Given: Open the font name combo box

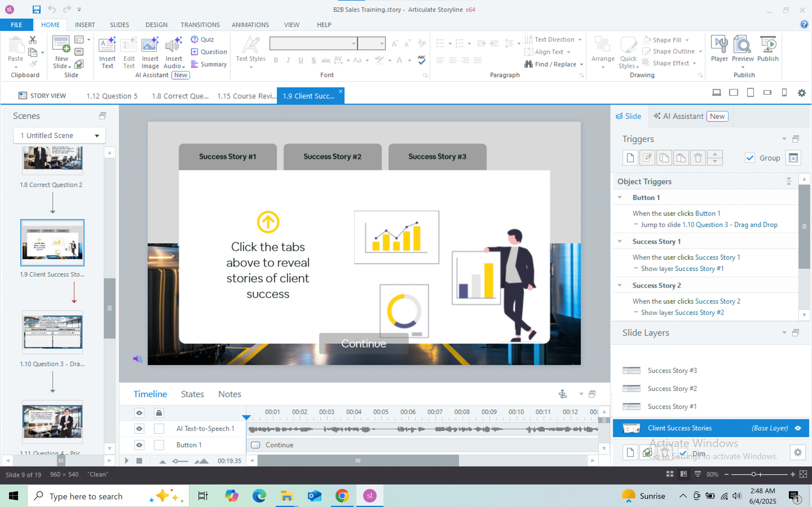Looking at the screenshot, I should click(x=313, y=43).
